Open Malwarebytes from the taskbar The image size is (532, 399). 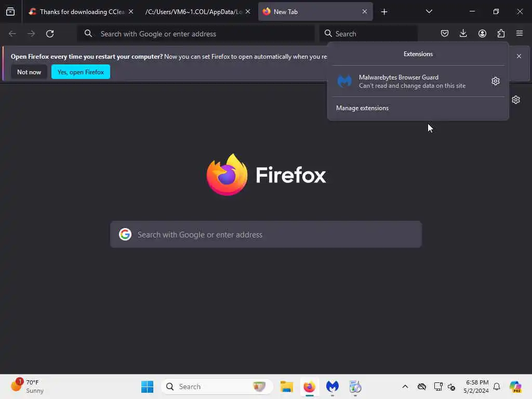[x=332, y=387]
